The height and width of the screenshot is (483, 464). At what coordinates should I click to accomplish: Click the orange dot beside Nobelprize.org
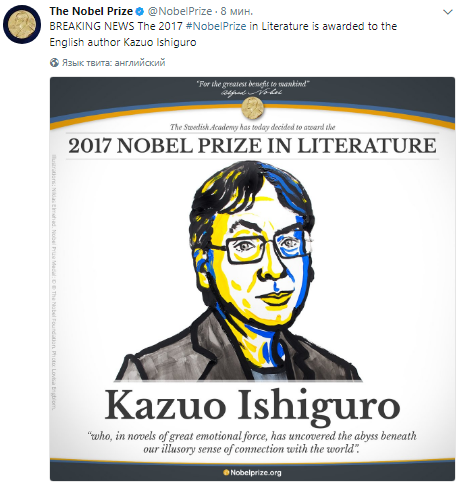226,472
